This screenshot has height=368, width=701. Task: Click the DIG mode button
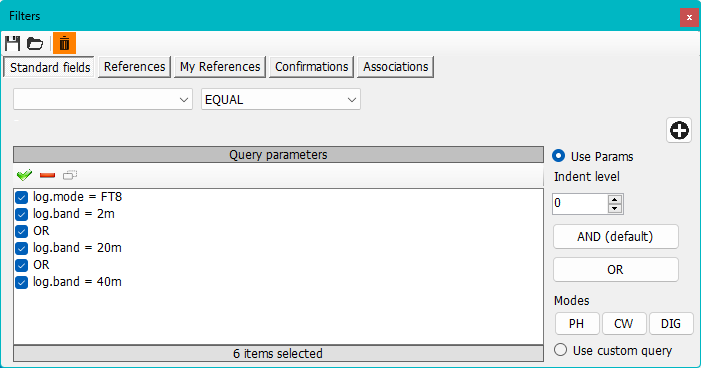coord(671,324)
